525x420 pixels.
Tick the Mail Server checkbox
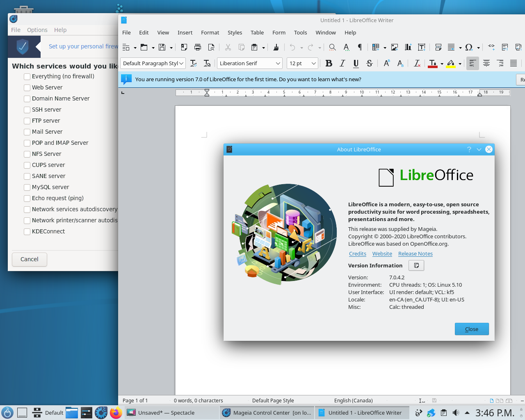click(27, 132)
